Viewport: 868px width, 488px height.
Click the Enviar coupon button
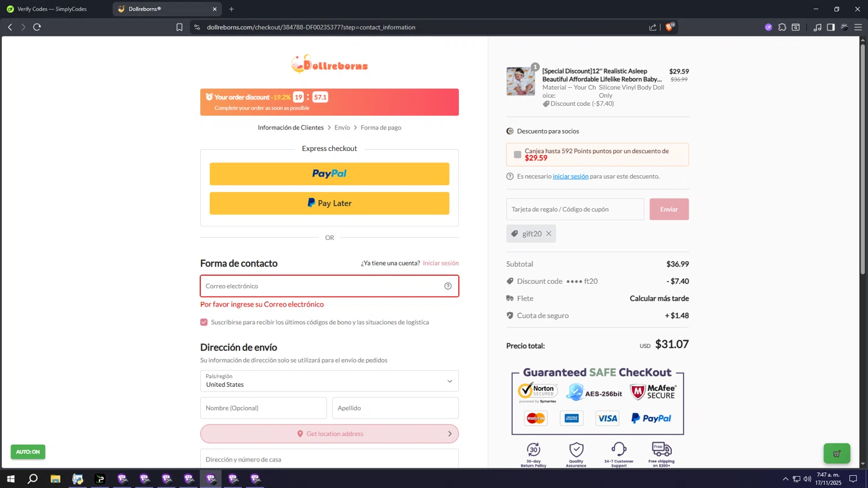click(x=669, y=209)
